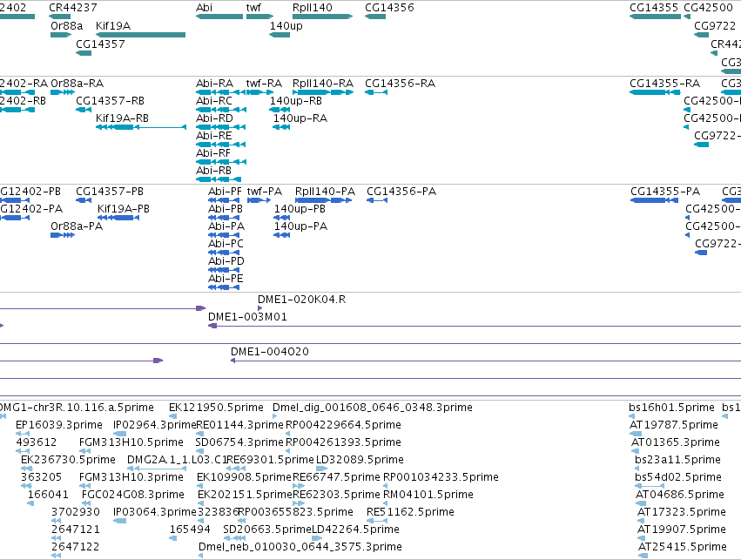The height and width of the screenshot is (560, 741).
Task: Click protein Abi-PA label
Action: (226, 226)
